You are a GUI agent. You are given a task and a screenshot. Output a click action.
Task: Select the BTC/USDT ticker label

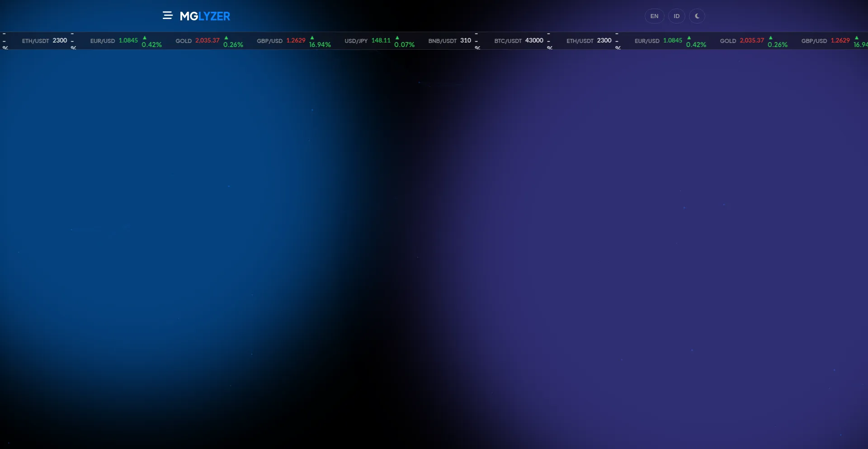(508, 41)
